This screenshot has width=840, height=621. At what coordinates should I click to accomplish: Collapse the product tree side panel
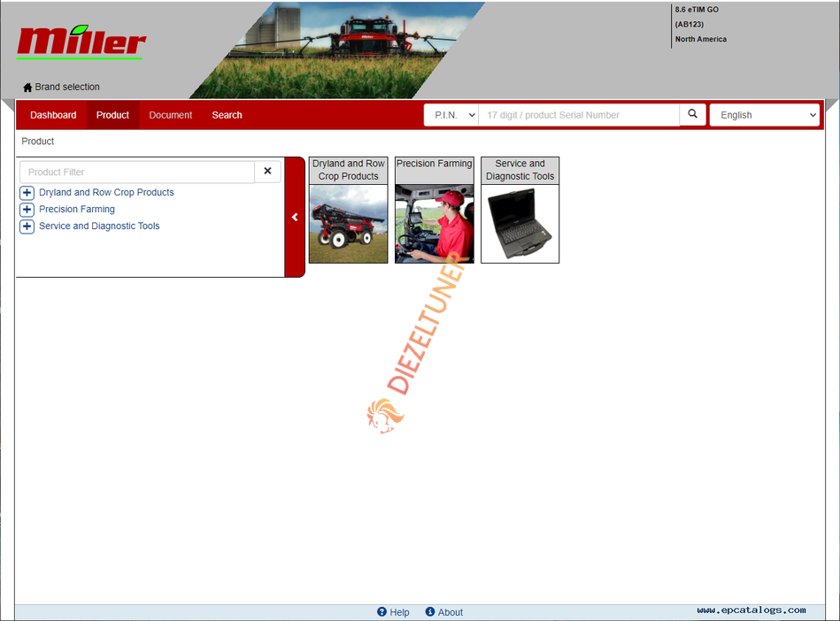[x=295, y=217]
